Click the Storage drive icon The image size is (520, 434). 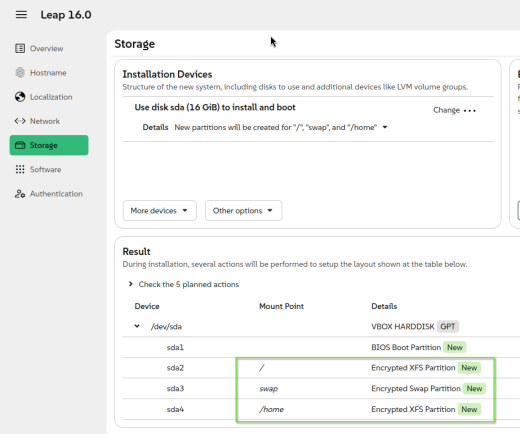(20, 145)
